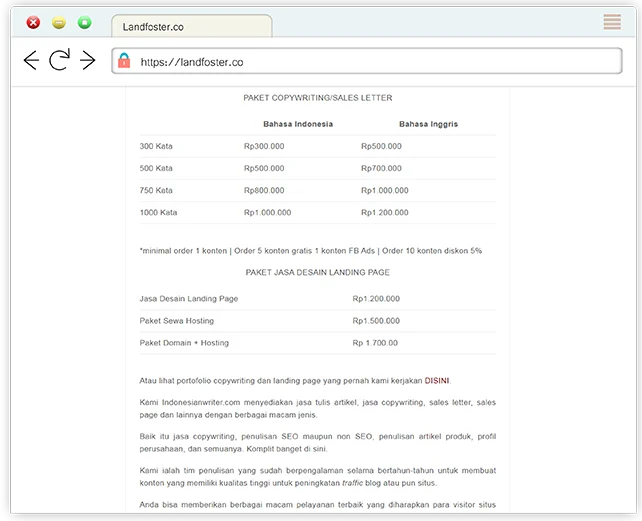Click the 1000 Kata row label
This screenshot has height=521, width=642.
[x=158, y=212]
